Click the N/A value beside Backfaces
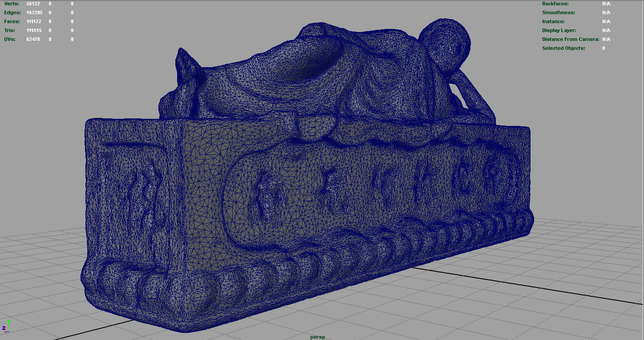Viewport: 644px width, 340px height. (x=606, y=4)
